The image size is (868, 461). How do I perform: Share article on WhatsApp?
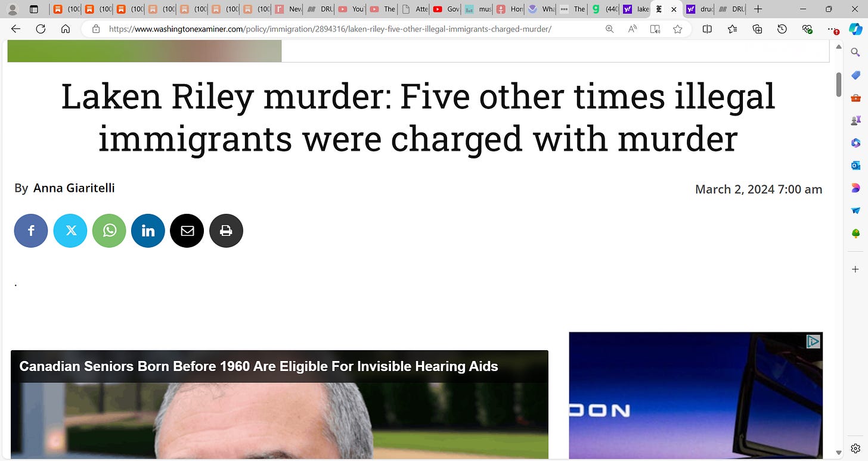pyautogui.click(x=109, y=230)
